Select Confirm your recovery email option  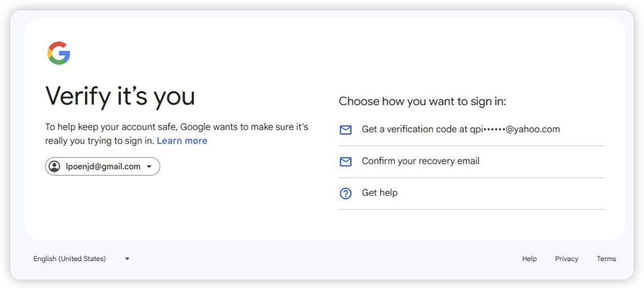(x=420, y=161)
